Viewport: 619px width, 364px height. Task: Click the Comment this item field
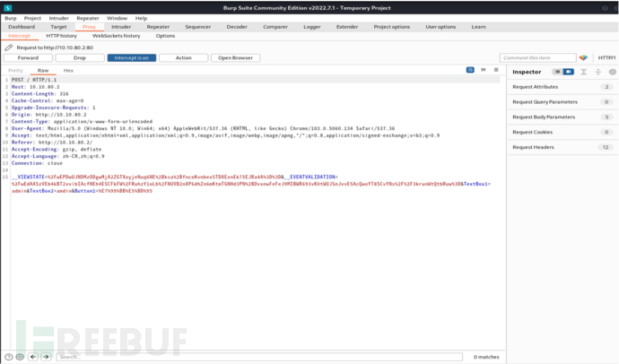537,58
